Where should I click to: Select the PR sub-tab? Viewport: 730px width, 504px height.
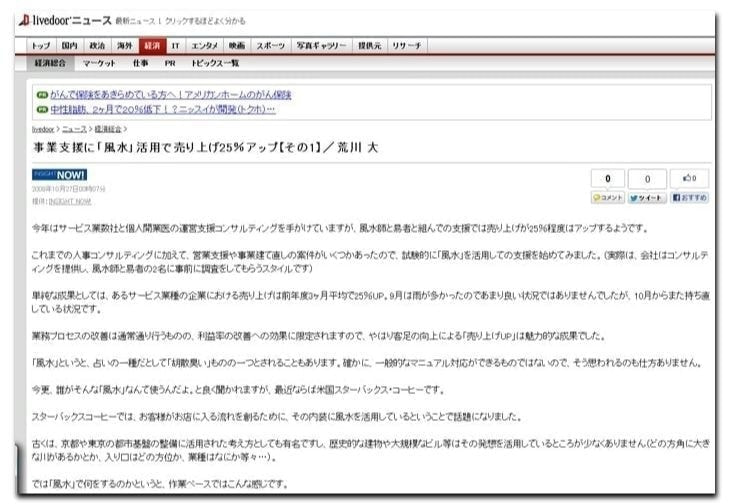[170, 63]
